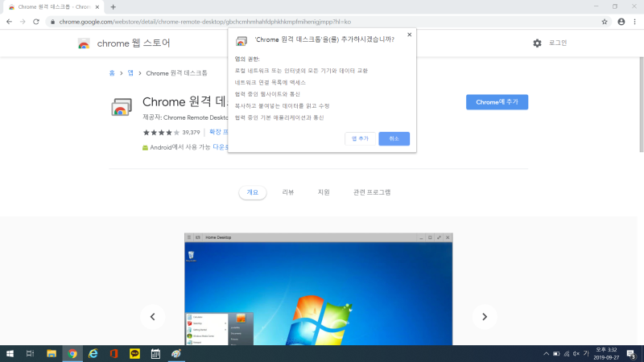Click the page vertical scrollbar
Screen dimensions: 644x362
(x=641, y=105)
